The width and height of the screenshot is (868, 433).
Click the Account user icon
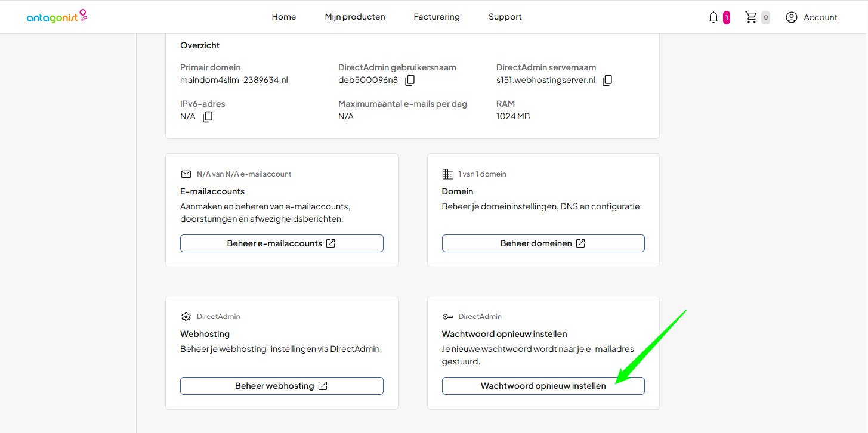tap(791, 17)
